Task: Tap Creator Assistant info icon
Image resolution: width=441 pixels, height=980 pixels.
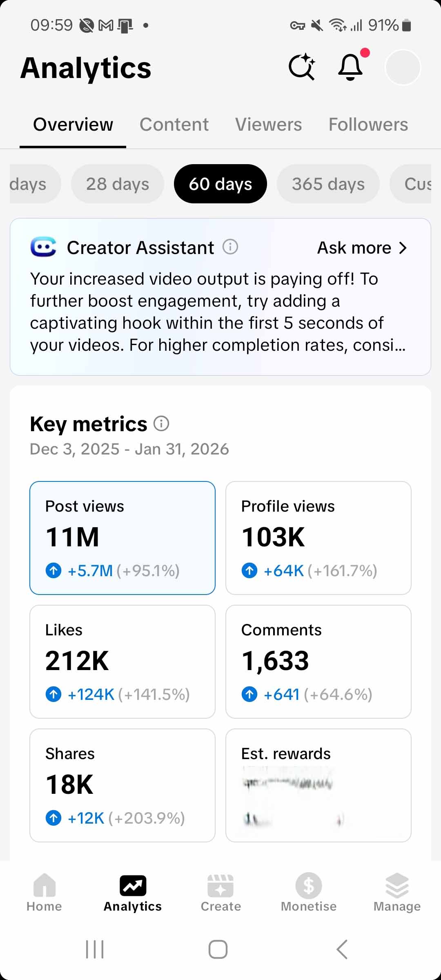Action: click(x=230, y=247)
